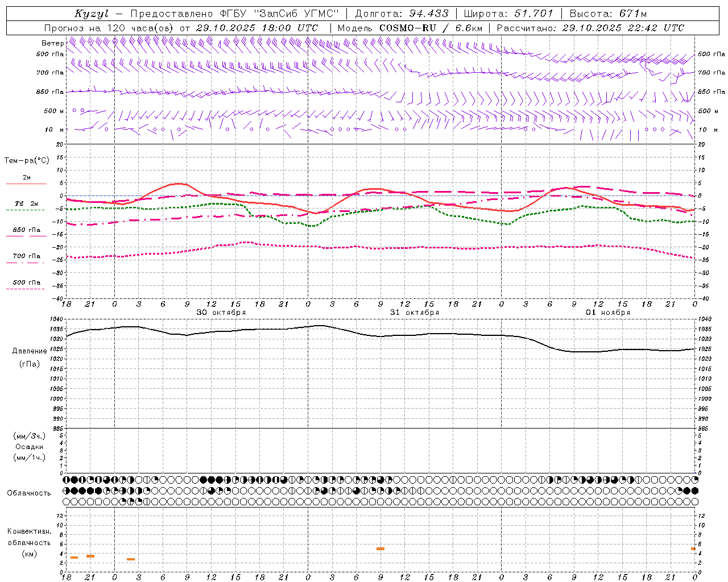
Task: Click the "Давление" pressure panel label
Action: [x=30, y=351]
